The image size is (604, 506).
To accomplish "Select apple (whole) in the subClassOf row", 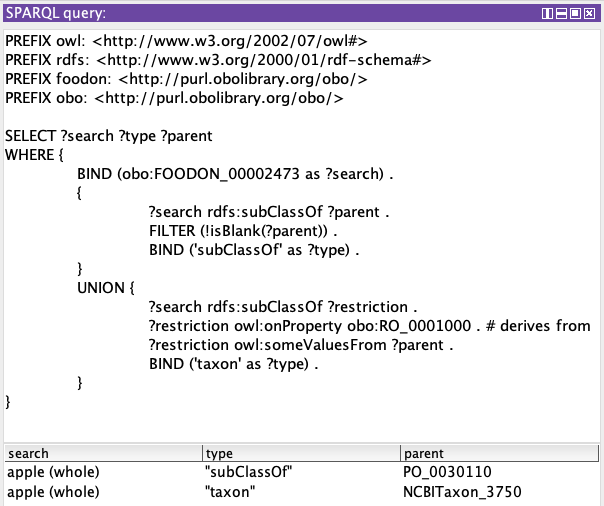I will pyautogui.click(x=53, y=472).
